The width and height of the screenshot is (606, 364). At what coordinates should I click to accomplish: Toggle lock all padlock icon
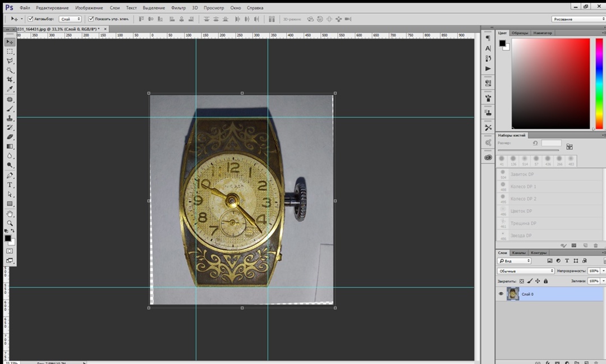546,282
